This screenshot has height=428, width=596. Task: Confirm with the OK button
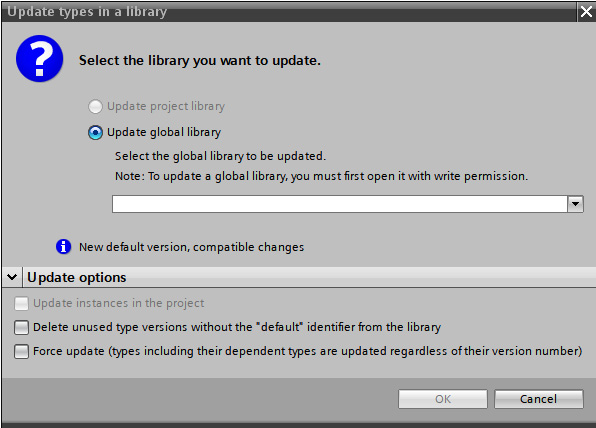click(x=443, y=399)
